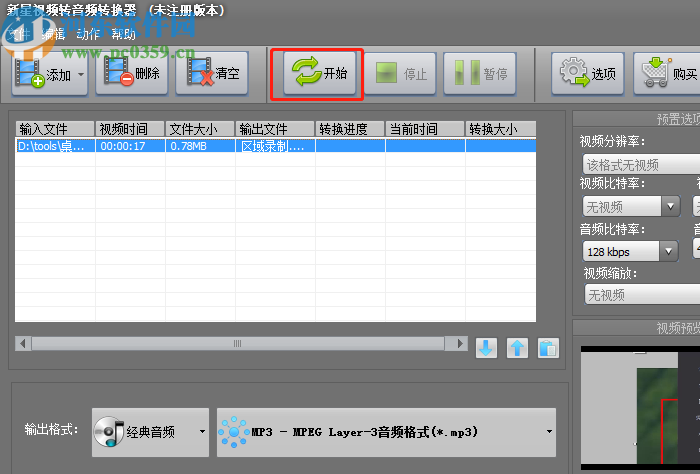
Task: Sort by 输入文件 column header
Action: click(x=55, y=129)
